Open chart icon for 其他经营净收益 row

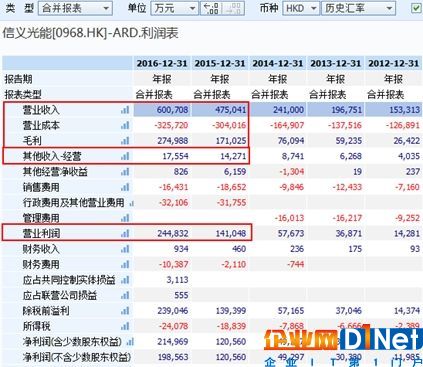click(x=125, y=172)
